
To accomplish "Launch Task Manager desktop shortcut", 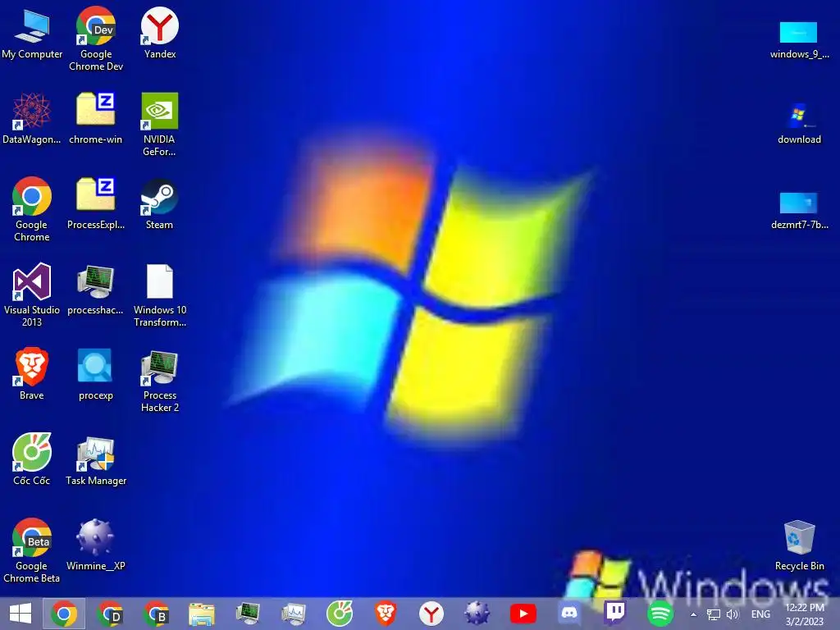I will [x=96, y=461].
